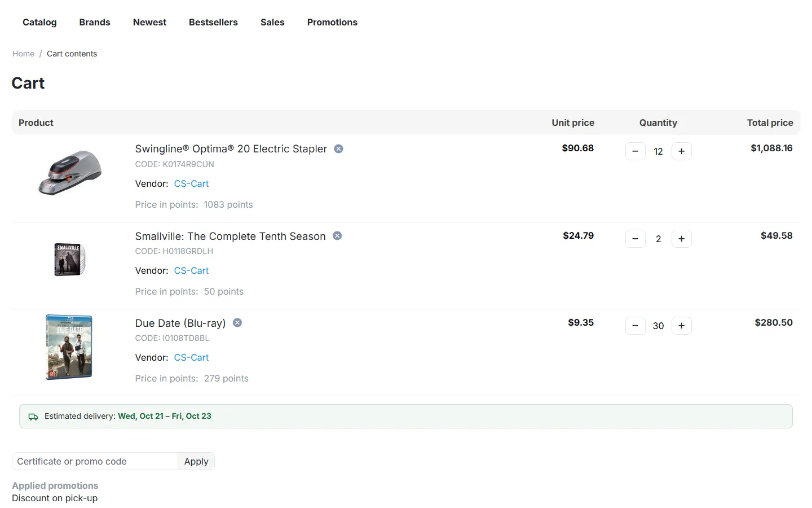Viewport: 812px width, 508px height.
Task: Open the Sales page
Action: tap(272, 23)
